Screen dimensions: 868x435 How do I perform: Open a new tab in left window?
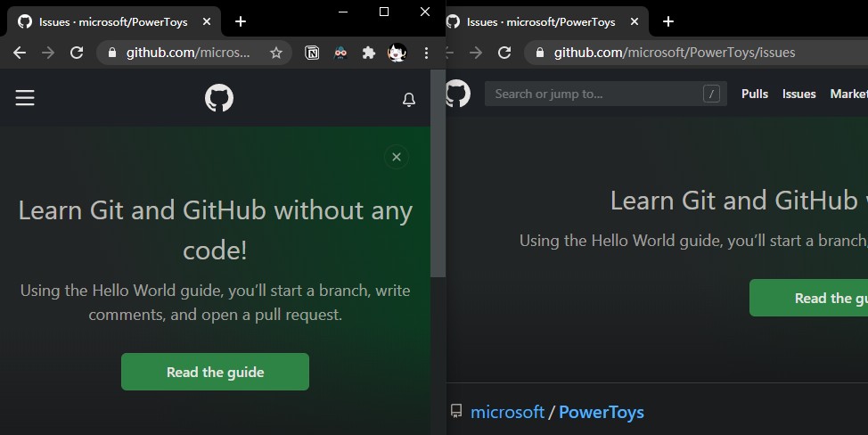coord(241,21)
